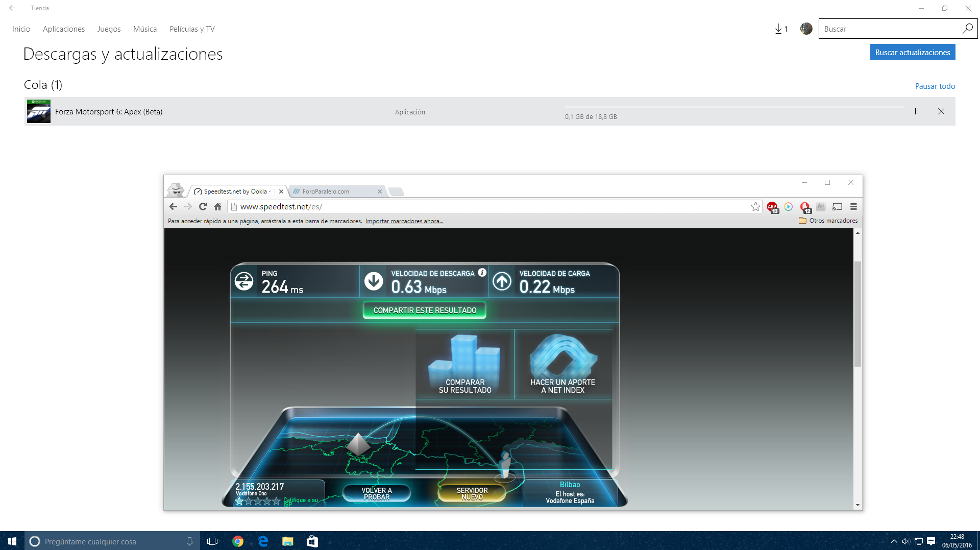Reload the Speedtest page
The image size is (980, 550).
pyautogui.click(x=203, y=206)
